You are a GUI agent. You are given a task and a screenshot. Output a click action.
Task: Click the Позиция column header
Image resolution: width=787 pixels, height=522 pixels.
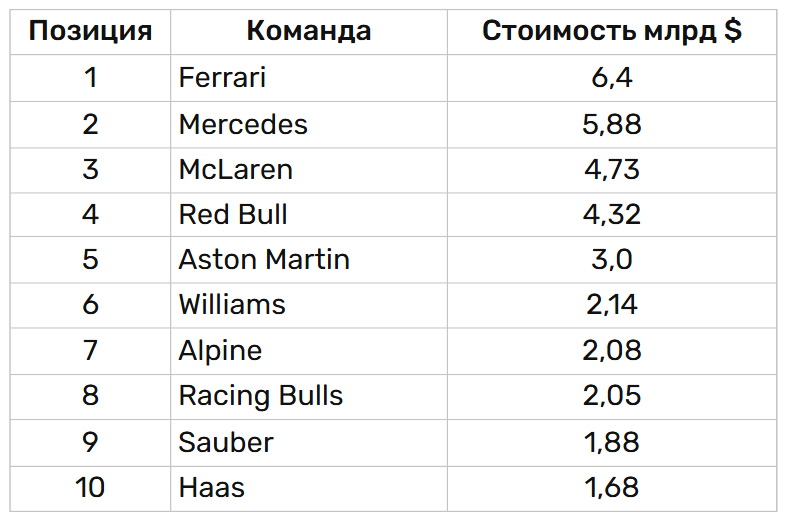tap(90, 32)
